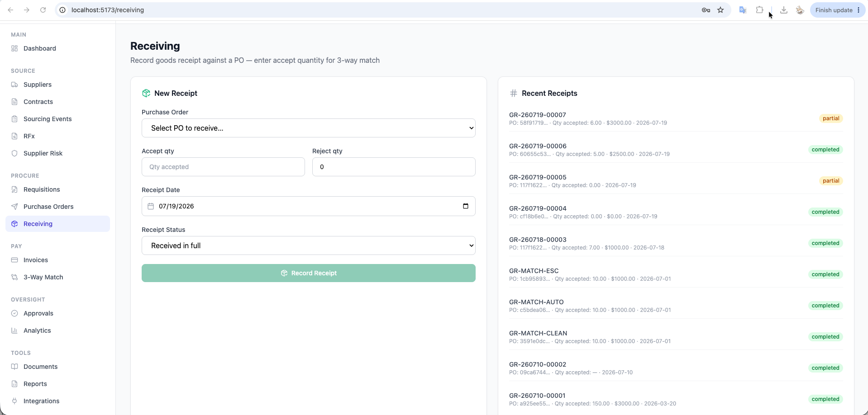This screenshot has height=415, width=868.
Task: Click the RFx file icon
Action: pyautogui.click(x=14, y=136)
